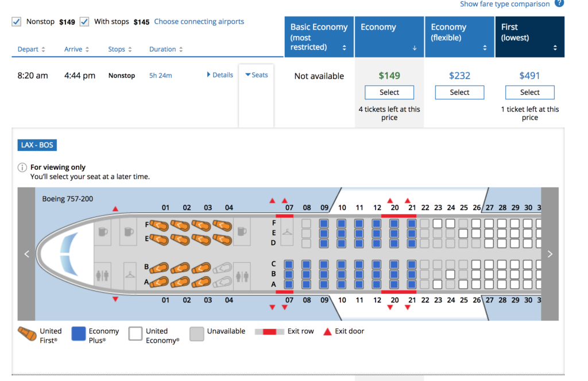Toggle the With stops checkbox
Screen dimensions: 588x381
pyautogui.click(x=84, y=22)
